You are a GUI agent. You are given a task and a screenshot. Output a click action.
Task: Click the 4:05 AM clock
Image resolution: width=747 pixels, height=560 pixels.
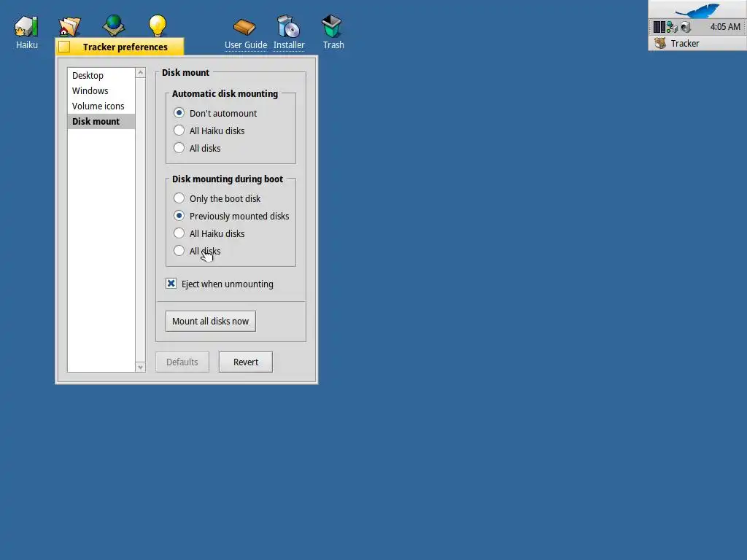725,27
